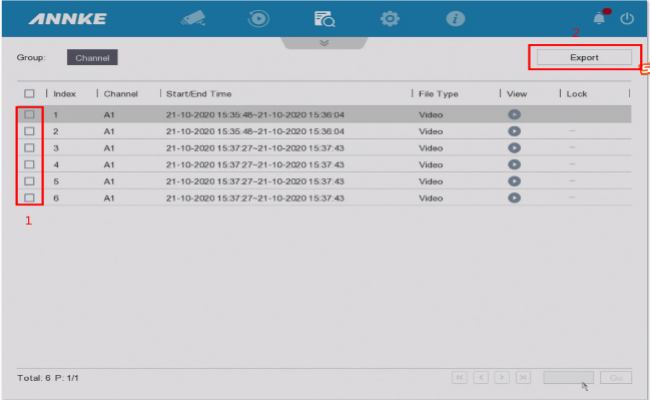Click the Go page button

617,377
